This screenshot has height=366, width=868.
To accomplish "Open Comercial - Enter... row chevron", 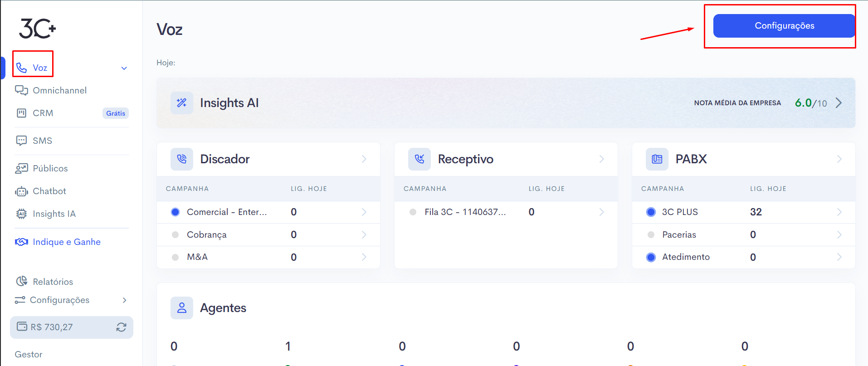I will (364, 212).
